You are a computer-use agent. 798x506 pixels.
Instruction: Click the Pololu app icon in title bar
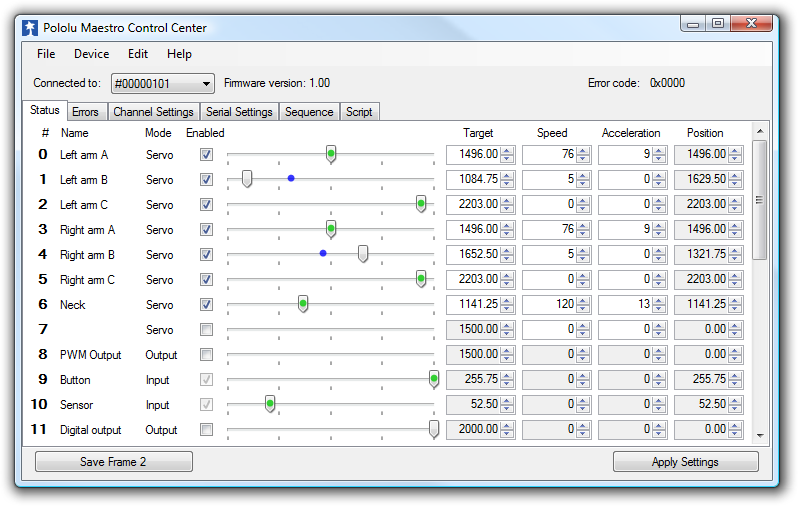pyautogui.click(x=31, y=28)
